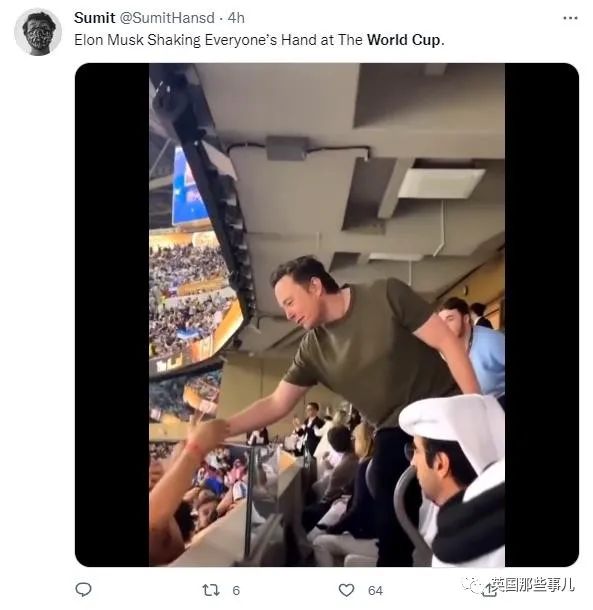The width and height of the screenshot is (593, 610).
Task: Like the tweet with heart icon
Action: point(346,590)
